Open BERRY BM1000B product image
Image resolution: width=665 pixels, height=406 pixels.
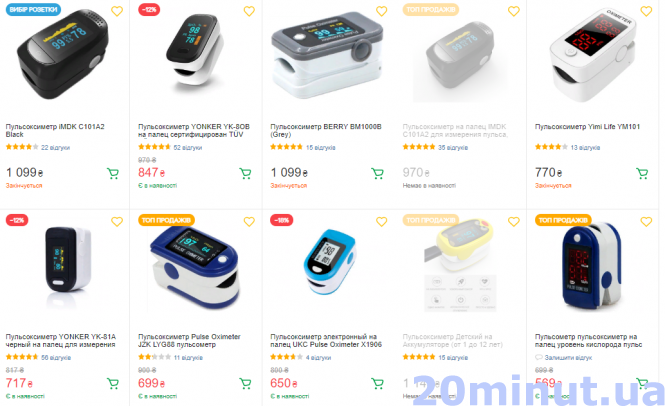(x=327, y=55)
